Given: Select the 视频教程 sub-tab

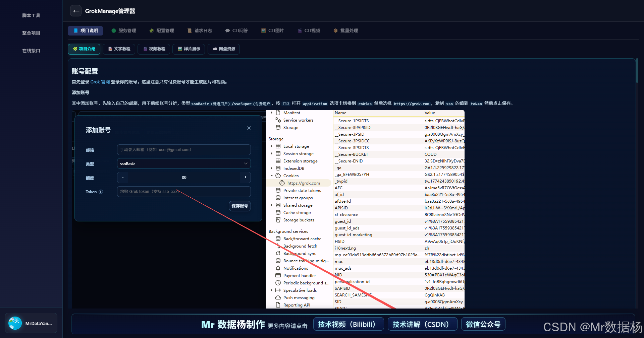Looking at the screenshot, I should (x=154, y=49).
